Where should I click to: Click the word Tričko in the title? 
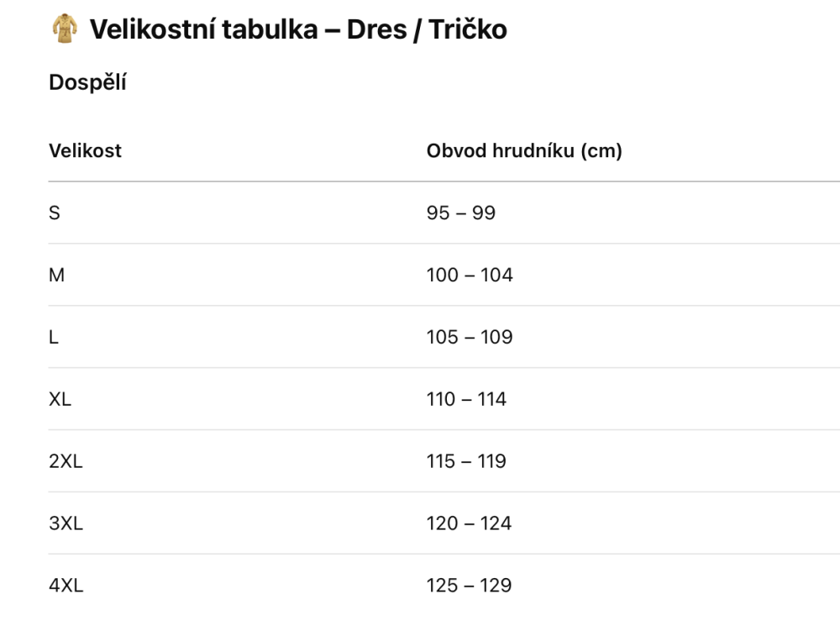(468, 29)
